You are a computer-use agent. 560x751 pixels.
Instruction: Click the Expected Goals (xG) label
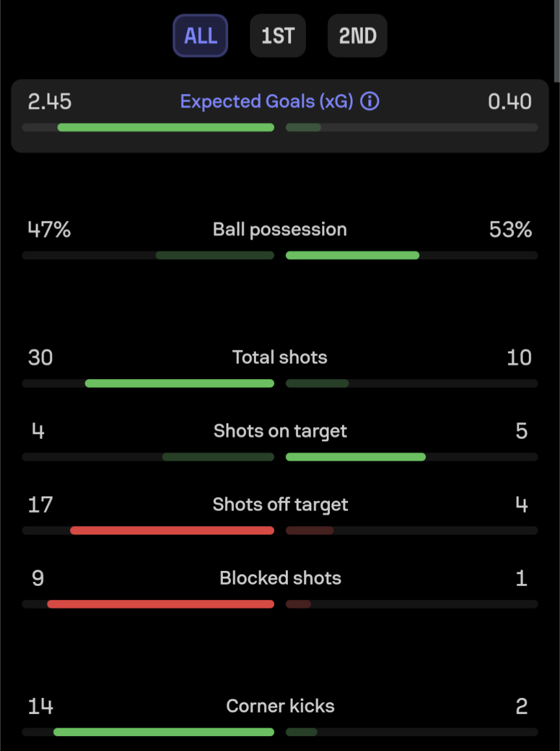(x=266, y=102)
